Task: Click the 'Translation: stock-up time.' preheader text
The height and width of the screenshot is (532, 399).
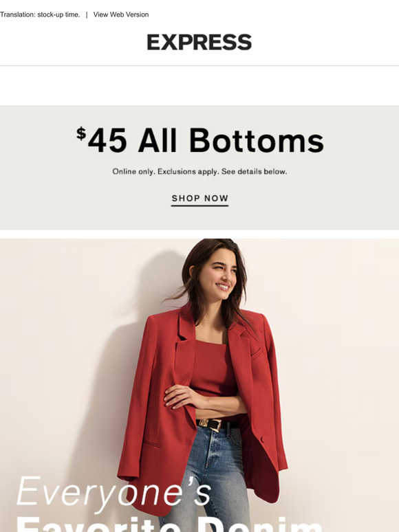Action: [x=40, y=14]
